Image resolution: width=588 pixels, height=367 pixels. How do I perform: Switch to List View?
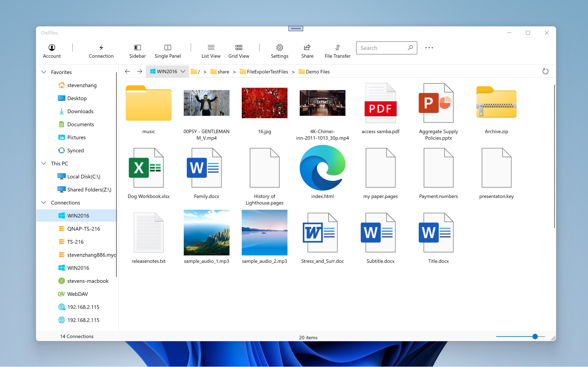211,48
